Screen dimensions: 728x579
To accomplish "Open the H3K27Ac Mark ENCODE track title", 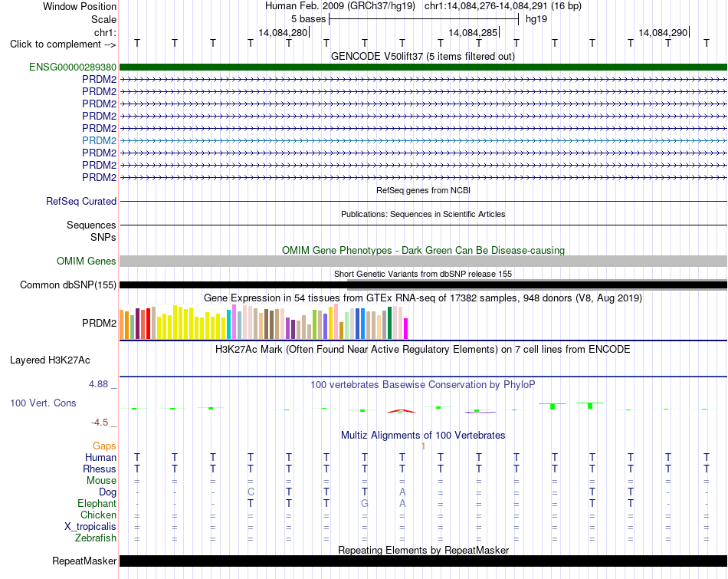I will pyautogui.click(x=422, y=350).
